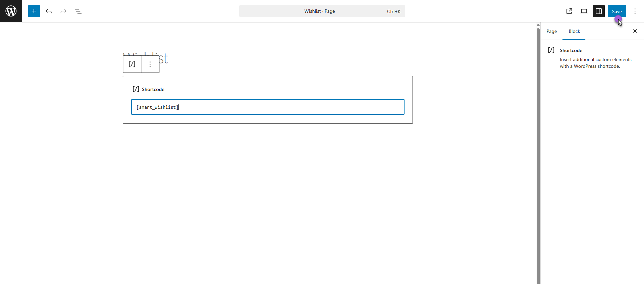View page in new tab icon
Image resolution: width=644 pixels, height=284 pixels.
569,11
